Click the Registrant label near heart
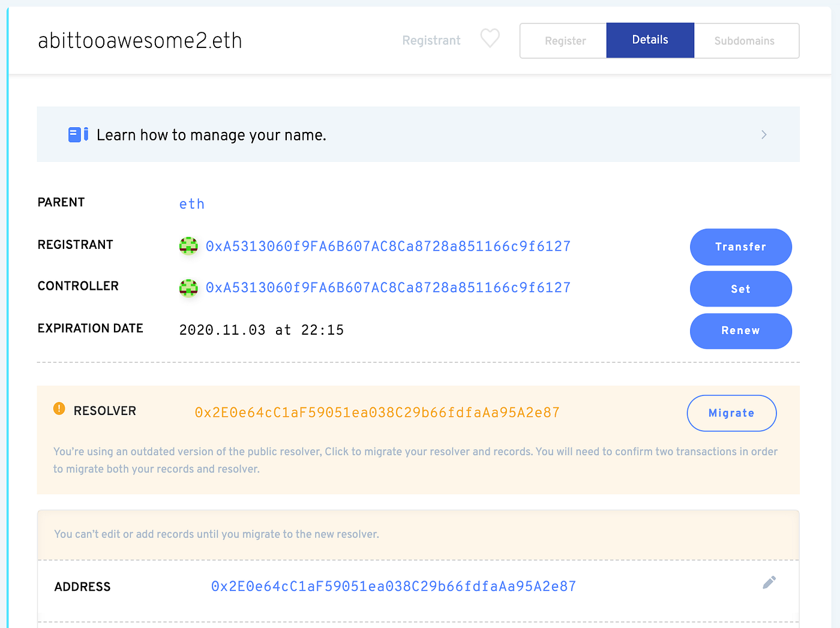This screenshot has height=628, width=840. [x=431, y=40]
